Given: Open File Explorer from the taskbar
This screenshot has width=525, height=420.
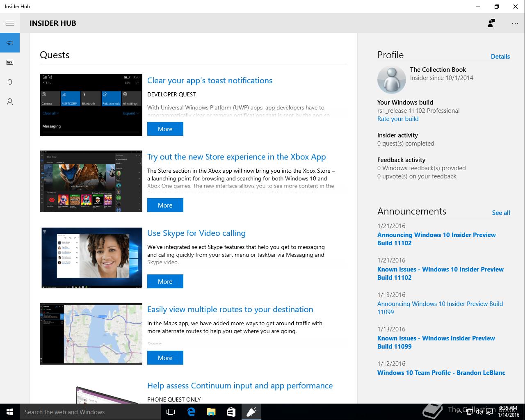Looking at the screenshot, I should click(211, 412).
